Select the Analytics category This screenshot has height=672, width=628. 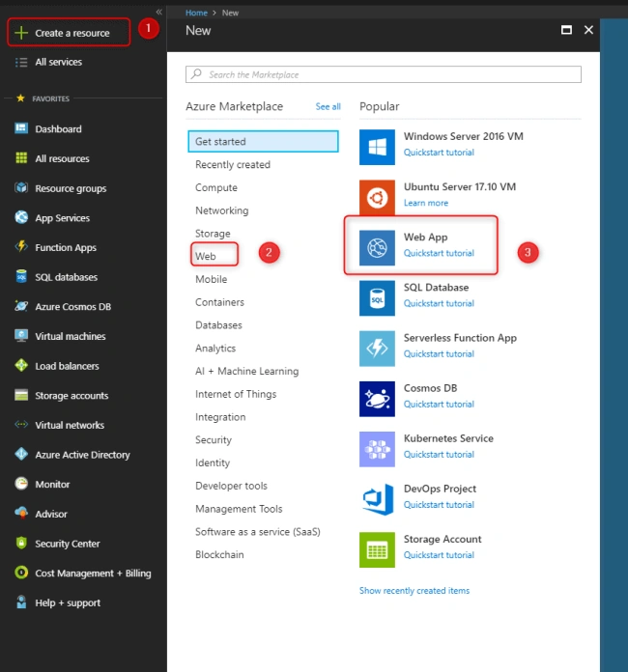pyautogui.click(x=215, y=348)
